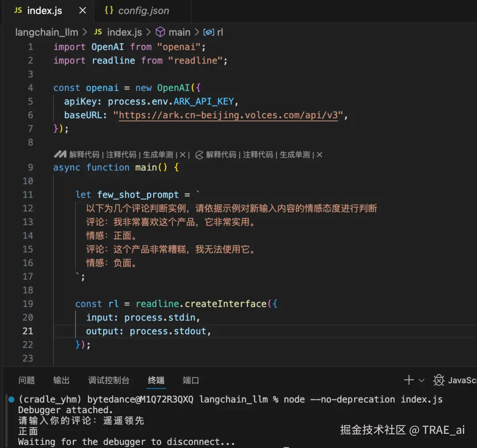Click the second AI assistant icon in CodeLens row
The height and width of the screenshot is (448, 477).
pos(200,154)
